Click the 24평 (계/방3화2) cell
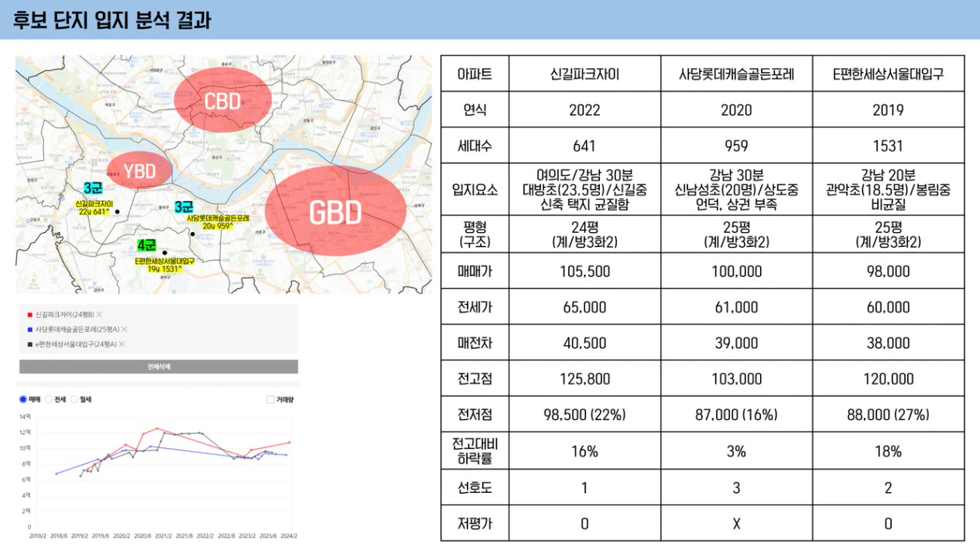Image resolution: width=980 pixels, height=551 pixels. pyautogui.click(x=584, y=234)
